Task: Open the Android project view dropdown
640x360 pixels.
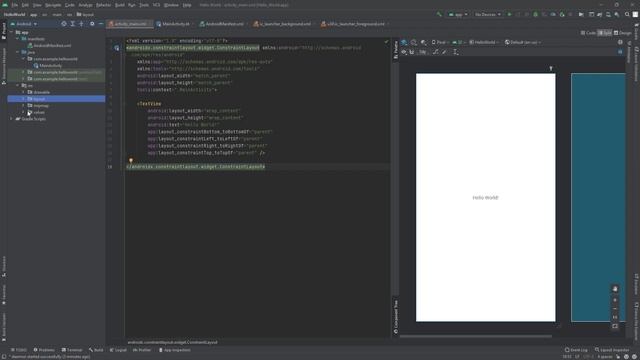Action: (x=24, y=24)
